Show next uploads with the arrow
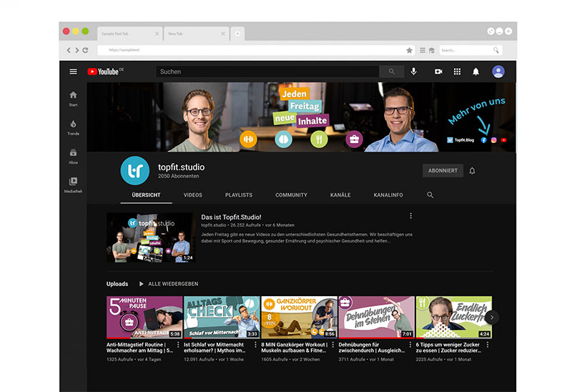 (x=492, y=317)
